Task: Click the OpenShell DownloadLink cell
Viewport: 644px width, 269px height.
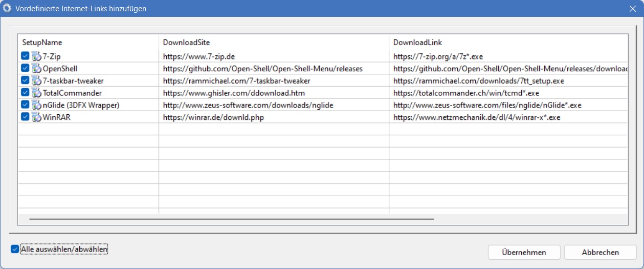Action: [508, 68]
